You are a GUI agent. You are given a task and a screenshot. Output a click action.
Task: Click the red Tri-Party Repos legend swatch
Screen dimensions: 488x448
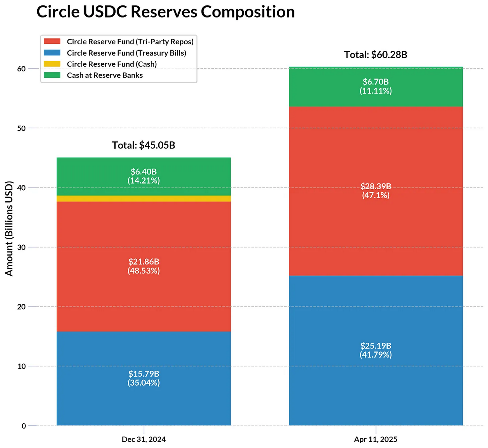[x=52, y=41]
